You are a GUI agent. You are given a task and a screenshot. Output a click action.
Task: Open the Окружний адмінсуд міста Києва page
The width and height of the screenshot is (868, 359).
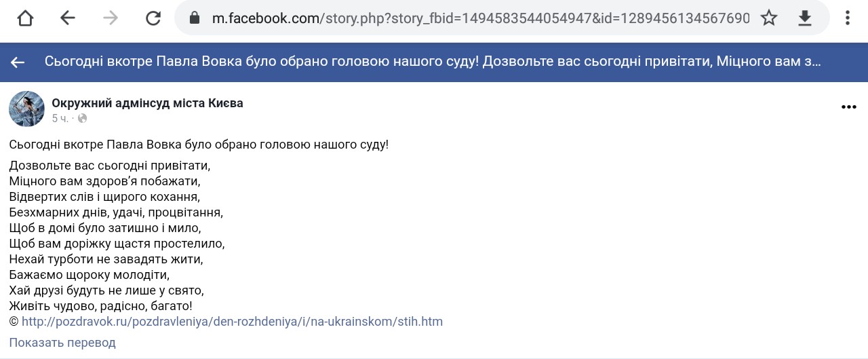[x=147, y=103]
